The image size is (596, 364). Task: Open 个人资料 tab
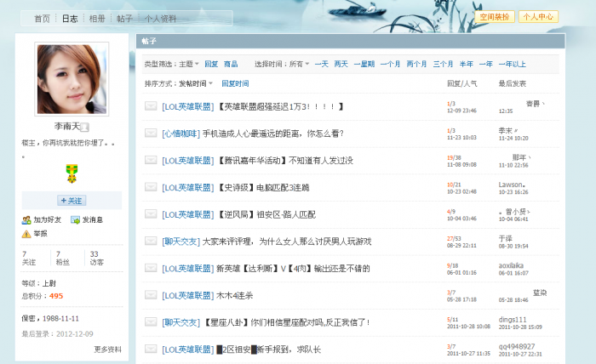160,19
